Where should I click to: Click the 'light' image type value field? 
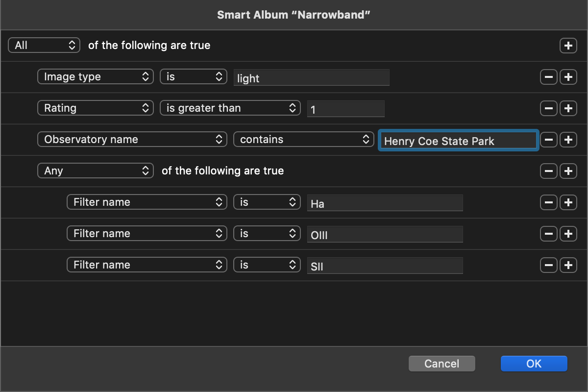click(x=311, y=77)
